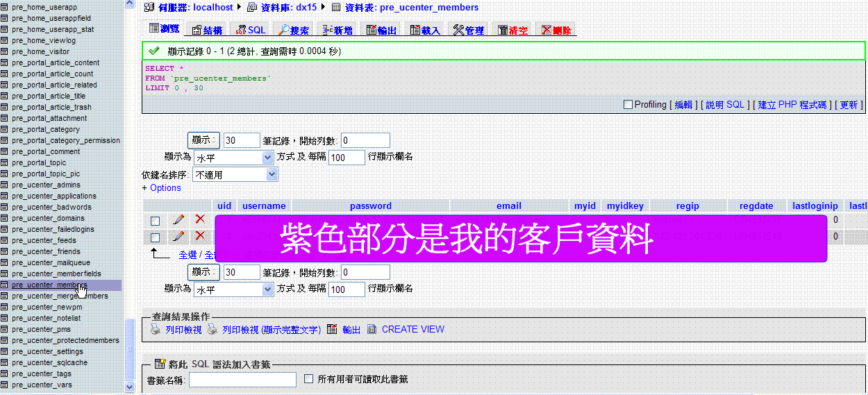This screenshot has width=868, height=395.
Task: Click the red X delete icon in first row
Action: [200, 219]
